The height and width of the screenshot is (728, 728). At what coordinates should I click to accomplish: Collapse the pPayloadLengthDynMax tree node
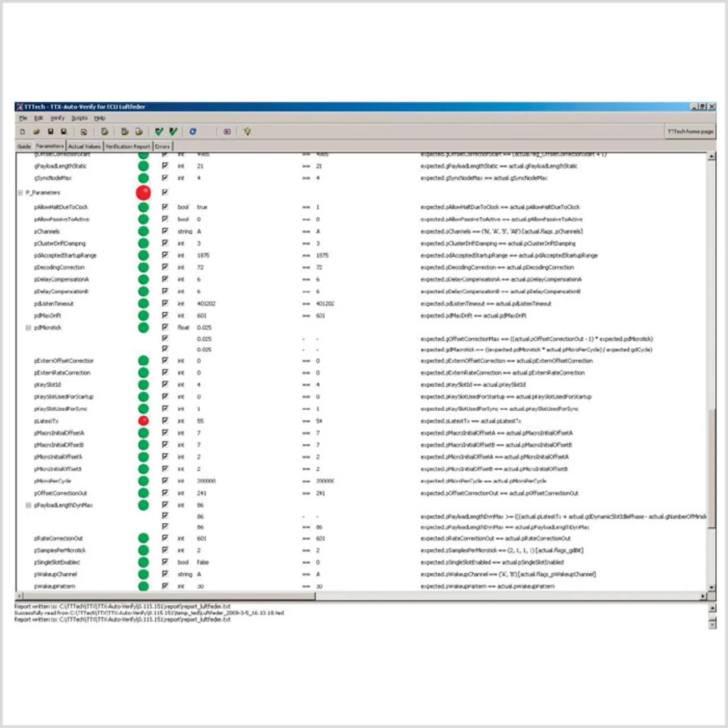click(x=28, y=505)
